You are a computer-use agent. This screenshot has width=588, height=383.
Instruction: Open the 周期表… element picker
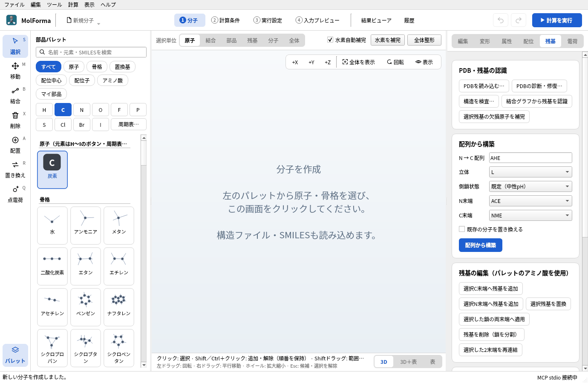pos(129,124)
